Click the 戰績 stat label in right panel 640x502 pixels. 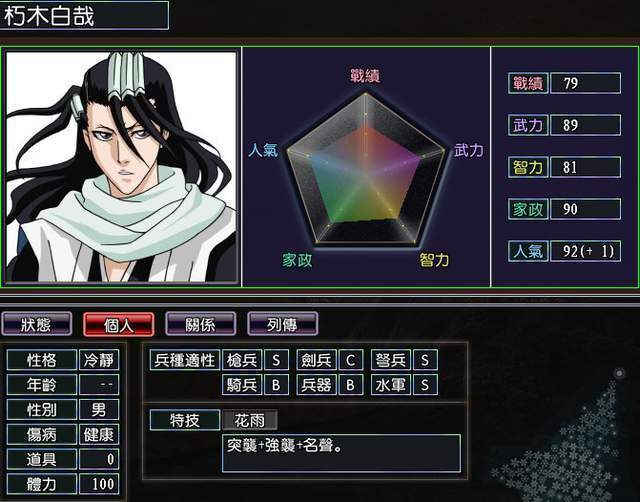pos(528,83)
